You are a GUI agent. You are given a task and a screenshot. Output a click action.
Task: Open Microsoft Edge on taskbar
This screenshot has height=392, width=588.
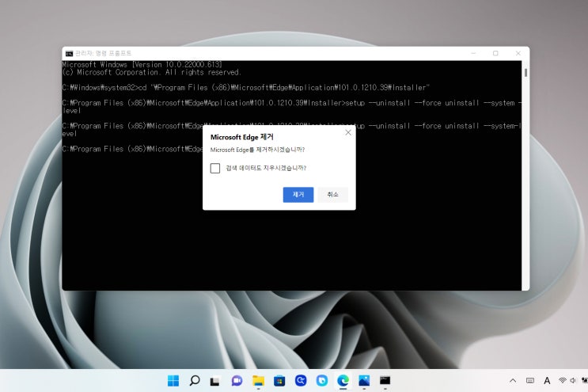343,381
